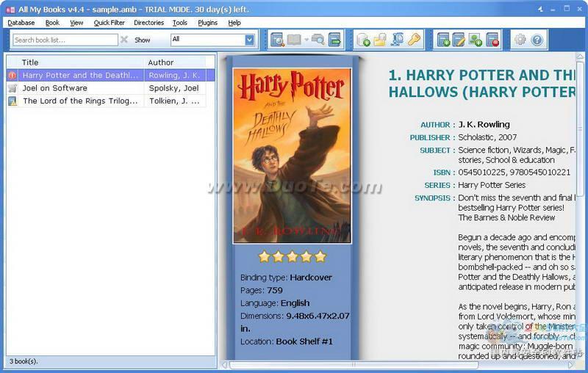Sort list by the Author column header

(175, 62)
